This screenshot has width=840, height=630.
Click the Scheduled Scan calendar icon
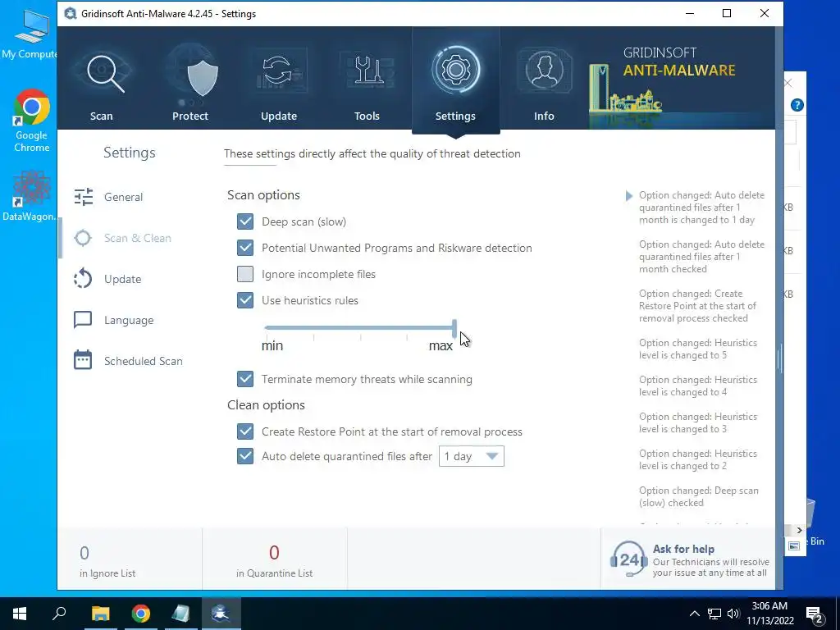point(83,360)
